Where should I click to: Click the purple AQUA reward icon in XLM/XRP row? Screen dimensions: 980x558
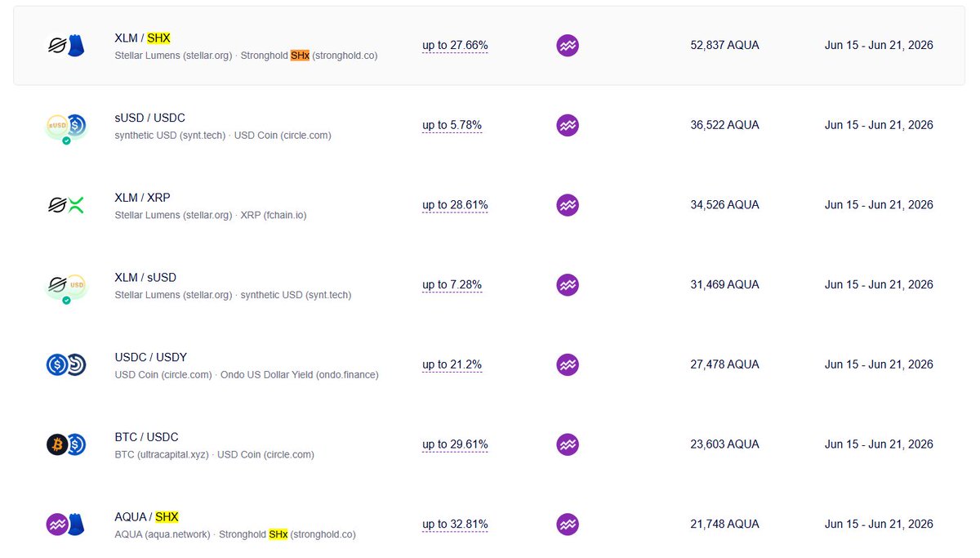[568, 205]
